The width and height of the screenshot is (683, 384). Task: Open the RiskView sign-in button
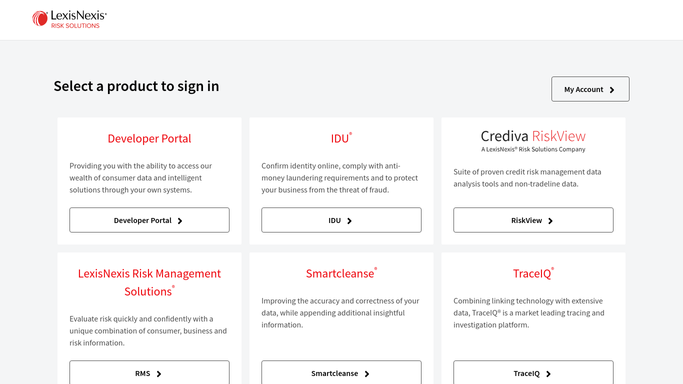(x=533, y=220)
